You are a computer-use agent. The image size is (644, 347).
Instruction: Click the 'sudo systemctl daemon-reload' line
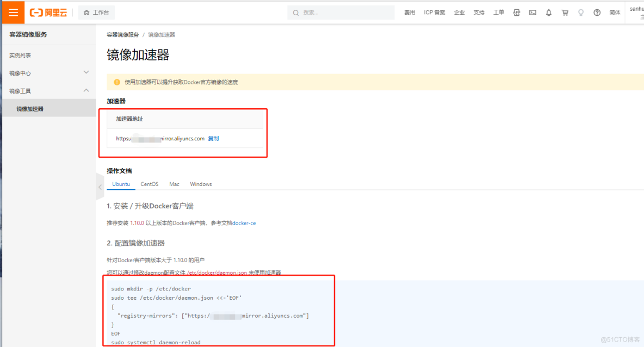156,343
